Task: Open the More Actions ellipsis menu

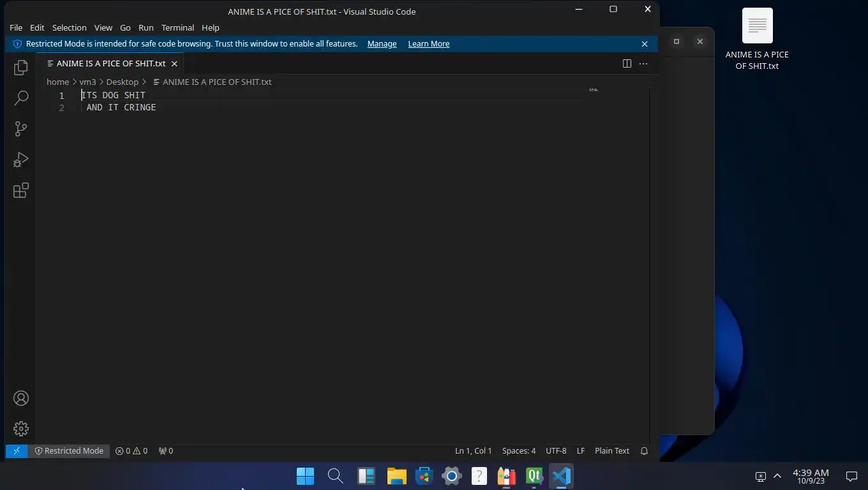Action: (643, 63)
